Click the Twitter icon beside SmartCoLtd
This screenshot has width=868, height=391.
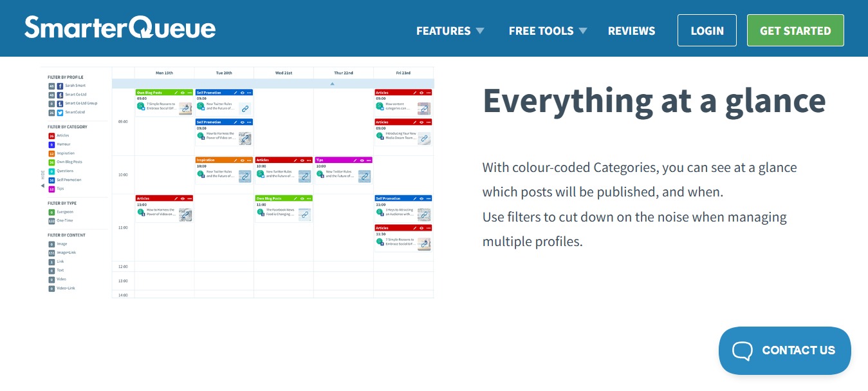click(60, 113)
